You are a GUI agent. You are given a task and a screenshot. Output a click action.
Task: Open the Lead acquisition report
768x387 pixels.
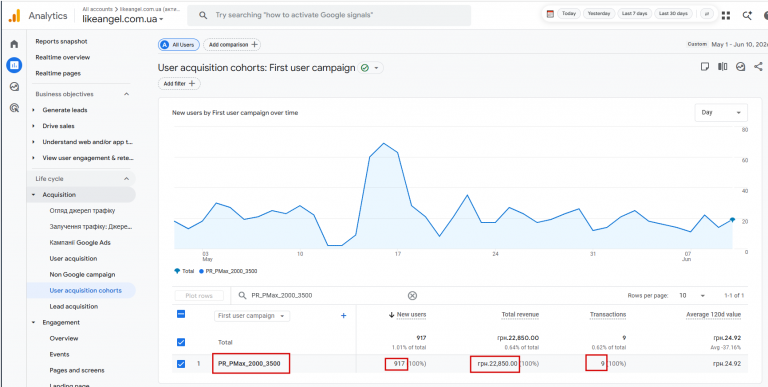pos(73,307)
